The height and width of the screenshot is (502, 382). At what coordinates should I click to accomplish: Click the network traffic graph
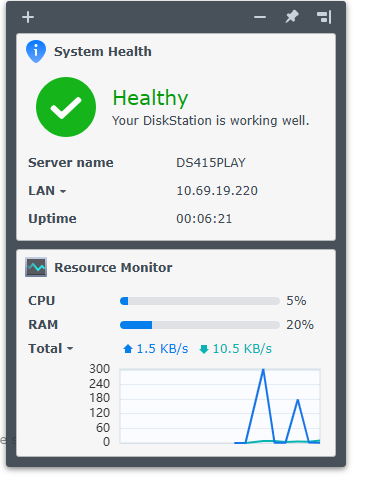(220, 406)
